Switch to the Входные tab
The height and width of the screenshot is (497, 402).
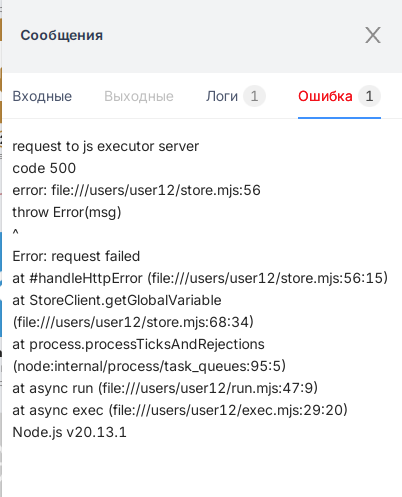[x=42, y=96]
